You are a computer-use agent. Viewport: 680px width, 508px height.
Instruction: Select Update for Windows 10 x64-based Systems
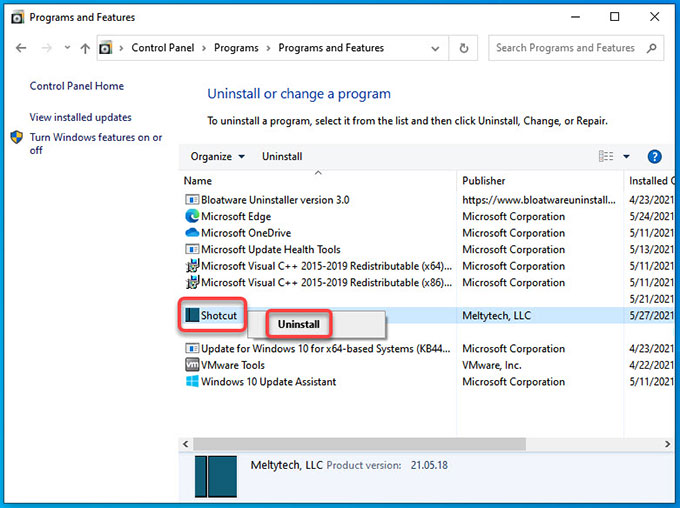click(326, 348)
